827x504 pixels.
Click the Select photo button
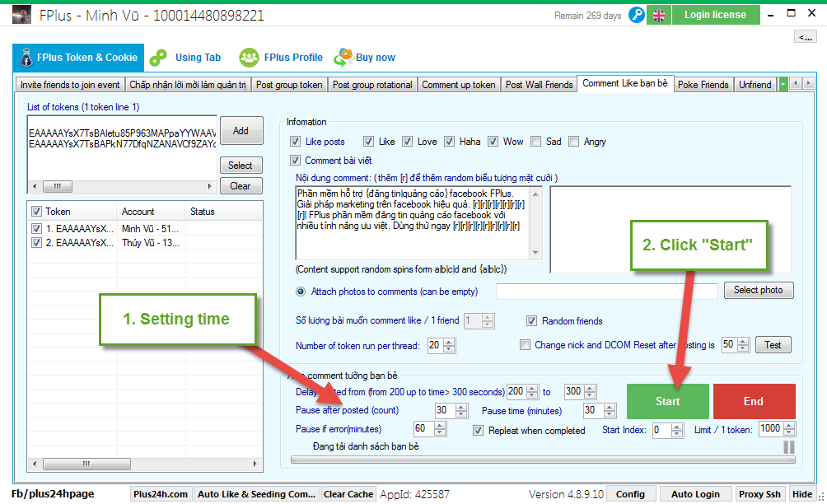[x=759, y=290]
